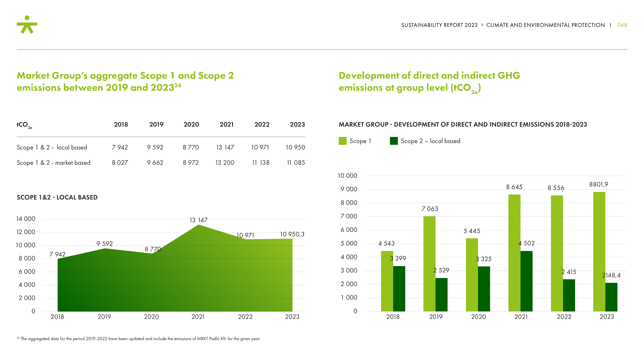Click the green figure logo
Screen dimensions: 644x362
pos(27,24)
